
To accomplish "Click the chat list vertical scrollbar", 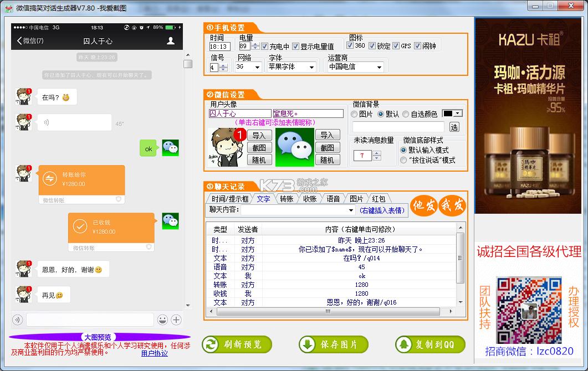I will pos(461,264).
